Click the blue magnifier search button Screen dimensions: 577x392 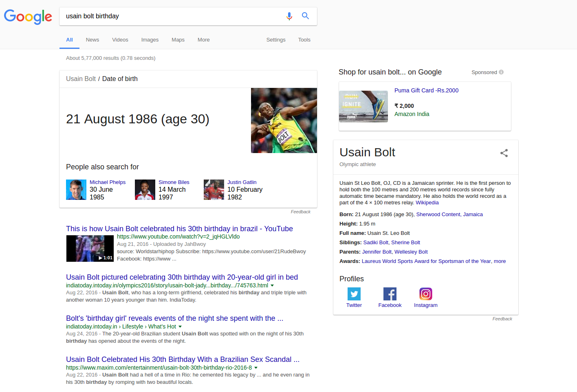(x=305, y=16)
